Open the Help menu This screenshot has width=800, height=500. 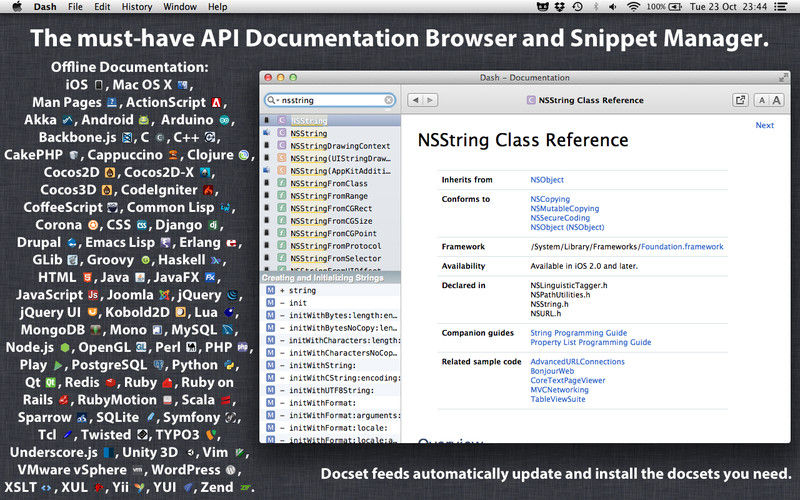pyautogui.click(x=217, y=7)
